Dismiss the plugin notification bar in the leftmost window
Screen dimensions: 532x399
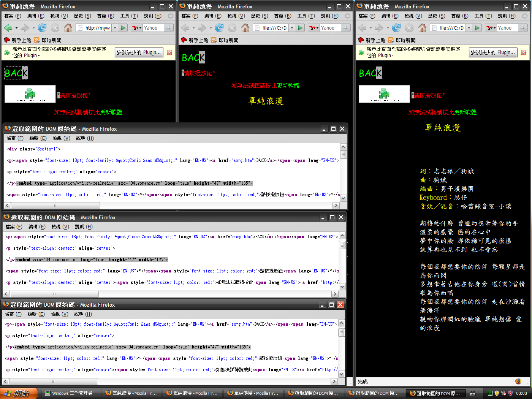pyautogui.click(x=169, y=52)
